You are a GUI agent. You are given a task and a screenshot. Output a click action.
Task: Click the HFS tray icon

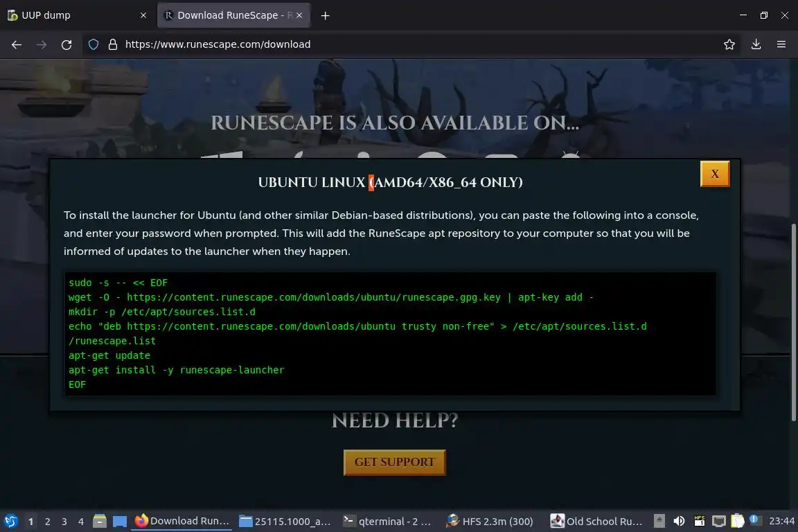click(699, 521)
